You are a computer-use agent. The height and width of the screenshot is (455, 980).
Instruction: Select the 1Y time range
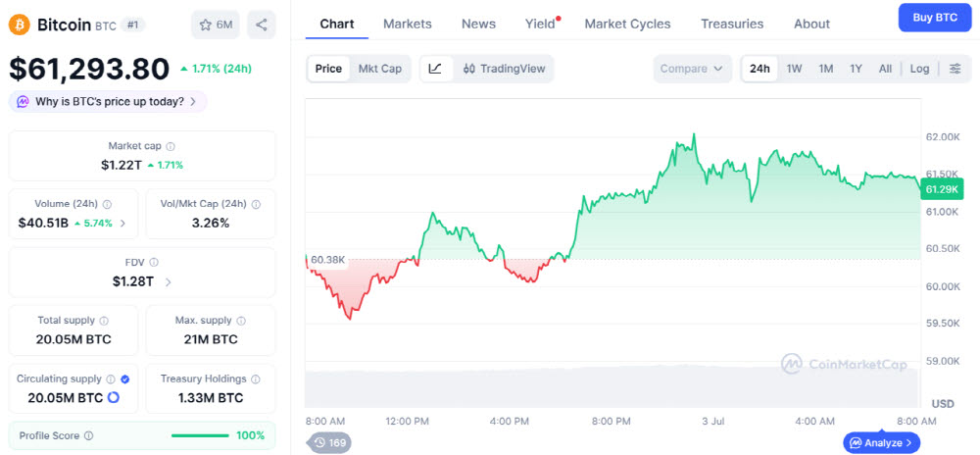(856, 69)
